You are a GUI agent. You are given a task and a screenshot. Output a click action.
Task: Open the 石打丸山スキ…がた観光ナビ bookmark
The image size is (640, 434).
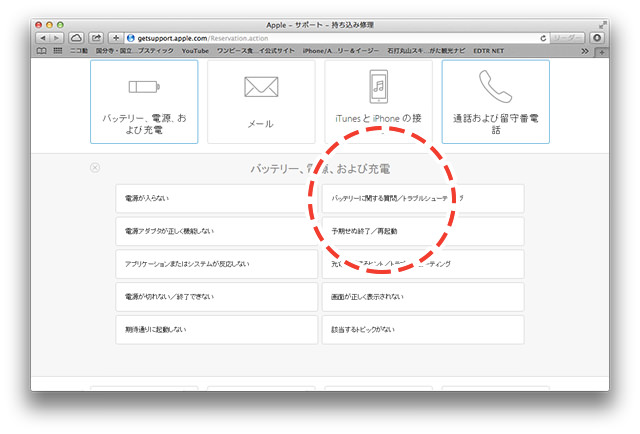coord(426,51)
